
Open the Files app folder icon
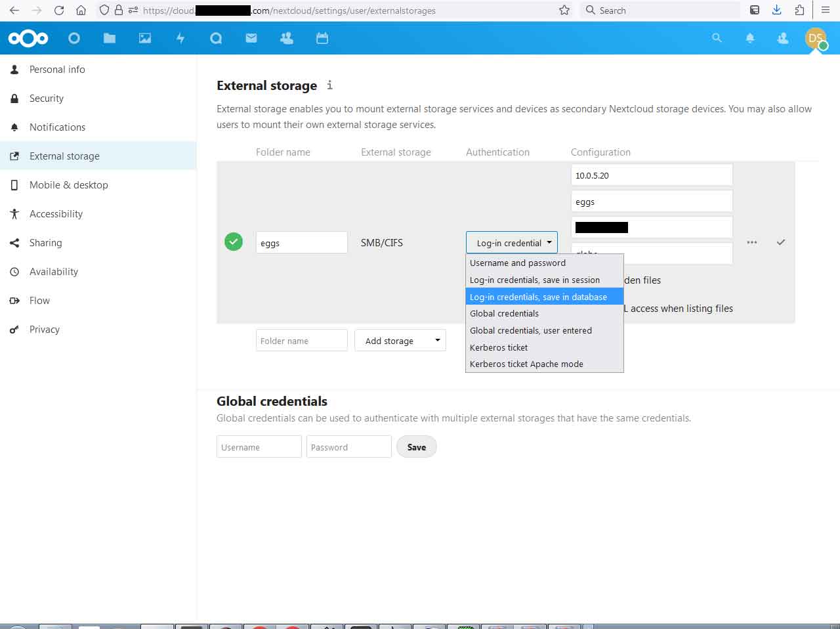click(x=110, y=38)
